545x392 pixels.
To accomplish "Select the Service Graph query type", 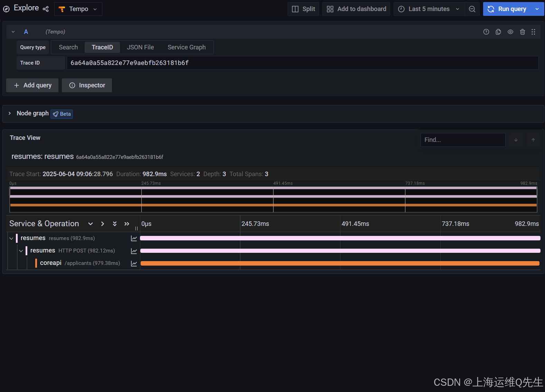I will coord(187,47).
